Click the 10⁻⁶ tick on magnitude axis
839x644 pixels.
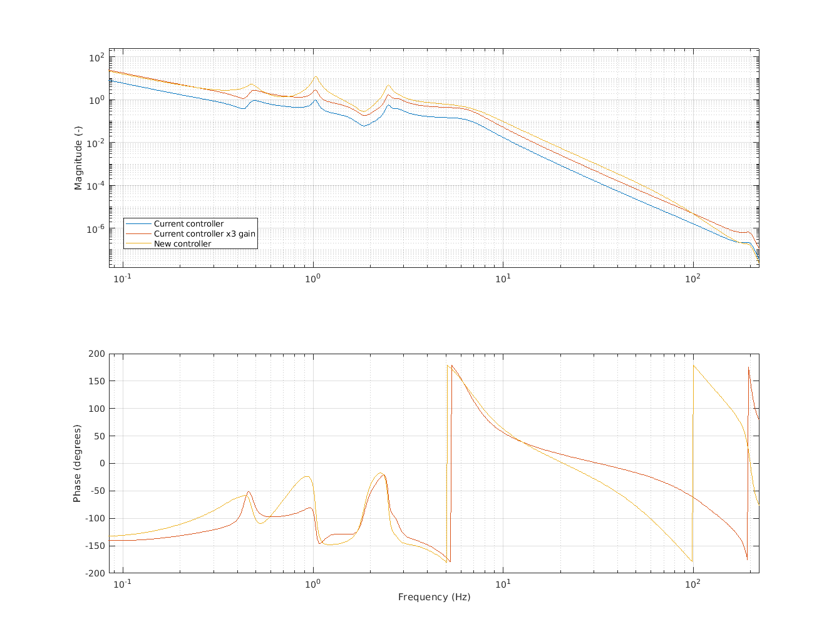(x=96, y=229)
